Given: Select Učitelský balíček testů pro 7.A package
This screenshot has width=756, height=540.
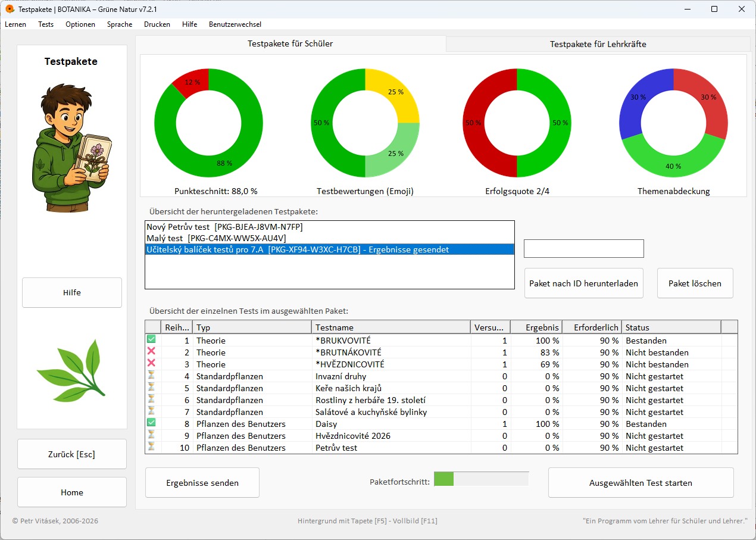Looking at the screenshot, I should click(329, 249).
